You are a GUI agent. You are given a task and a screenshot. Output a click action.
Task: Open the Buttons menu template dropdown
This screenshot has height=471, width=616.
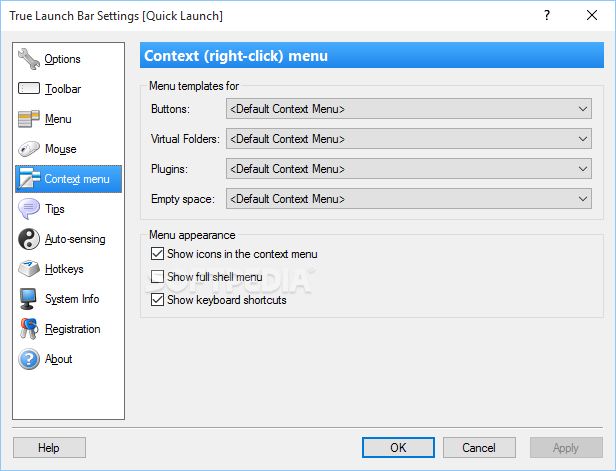[409, 109]
